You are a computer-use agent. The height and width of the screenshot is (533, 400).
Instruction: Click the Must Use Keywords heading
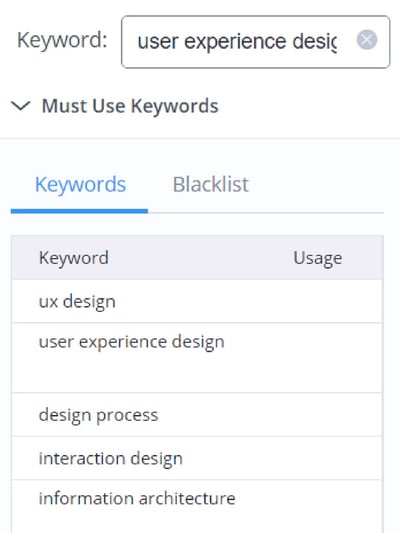coord(130,106)
